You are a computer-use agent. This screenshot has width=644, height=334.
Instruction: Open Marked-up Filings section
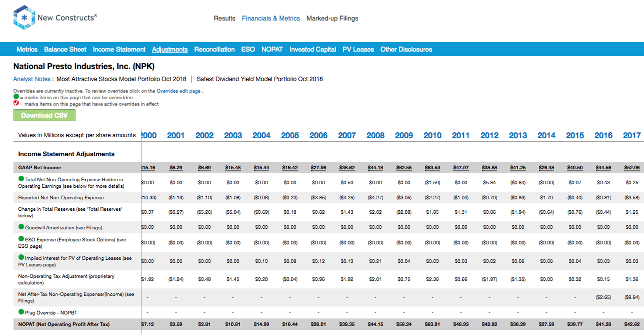(x=332, y=19)
